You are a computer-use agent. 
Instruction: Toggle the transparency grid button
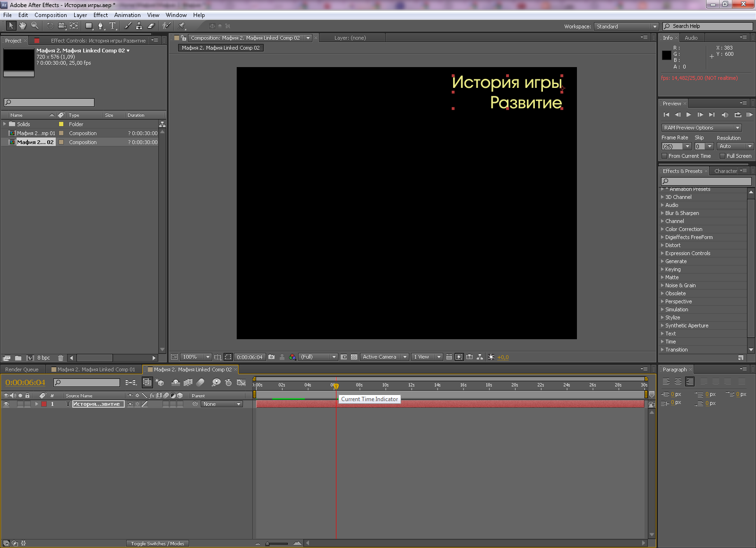coord(354,357)
